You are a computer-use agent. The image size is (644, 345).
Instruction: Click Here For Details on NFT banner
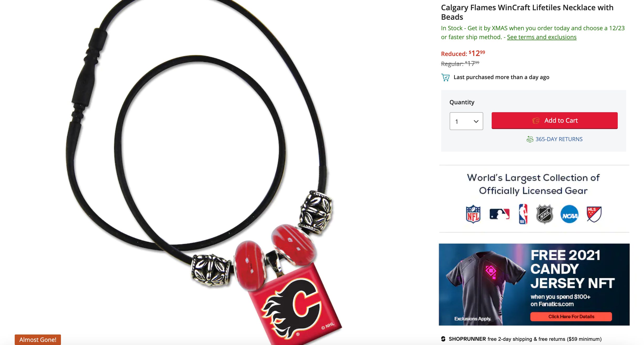[571, 317]
